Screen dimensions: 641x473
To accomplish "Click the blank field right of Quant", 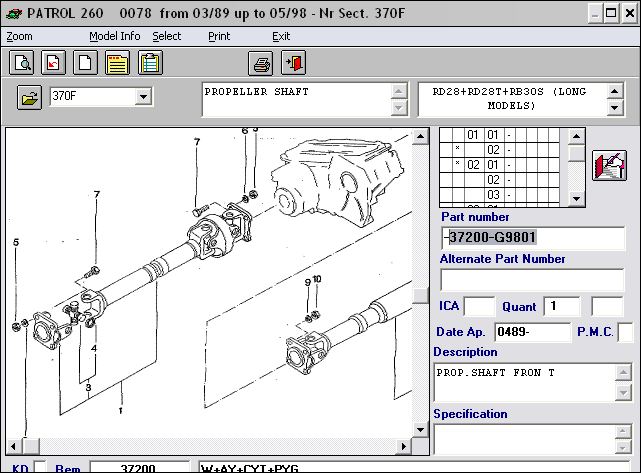I will (607, 307).
